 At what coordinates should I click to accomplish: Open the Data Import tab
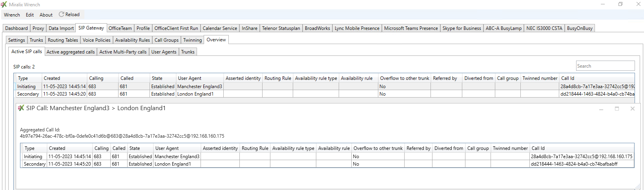61,28
